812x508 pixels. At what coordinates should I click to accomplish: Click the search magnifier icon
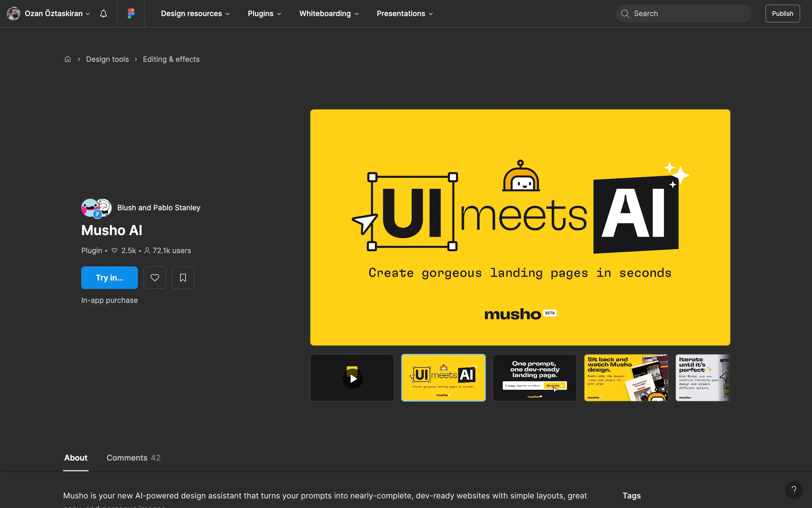[625, 14]
